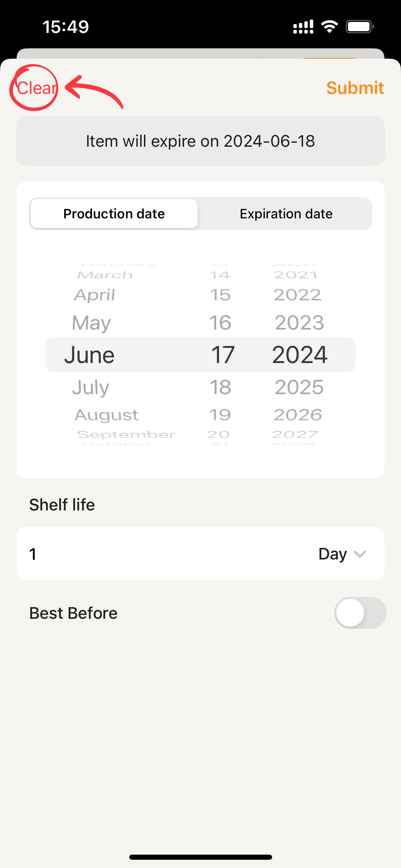Choose year 2023 in the picker
The width and height of the screenshot is (401, 868).
coord(299,323)
